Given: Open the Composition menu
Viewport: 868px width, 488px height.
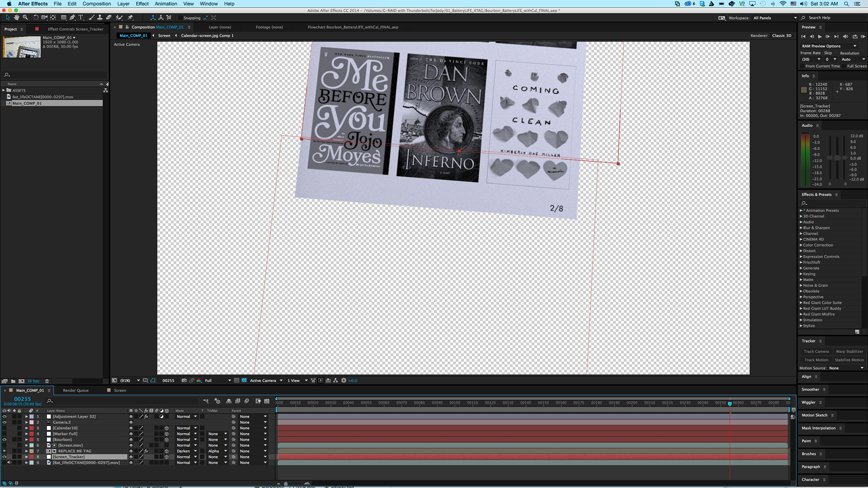Looking at the screenshot, I should coord(96,4).
